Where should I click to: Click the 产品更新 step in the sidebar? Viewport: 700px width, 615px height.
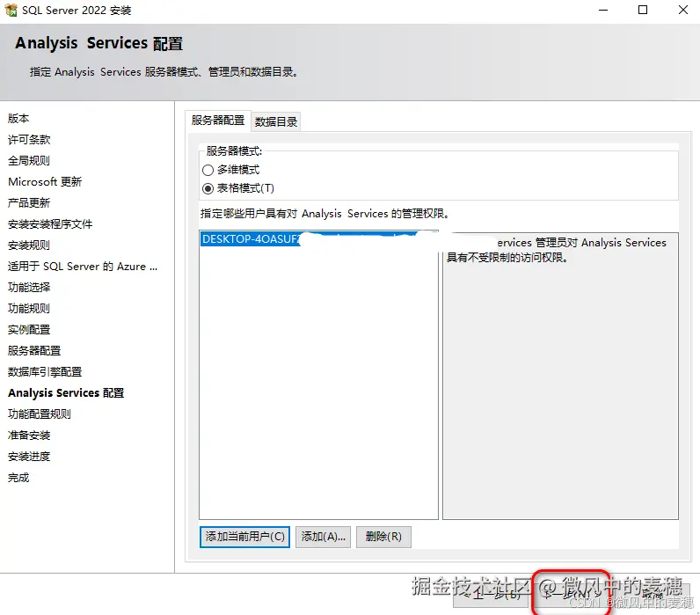click(x=30, y=203)
